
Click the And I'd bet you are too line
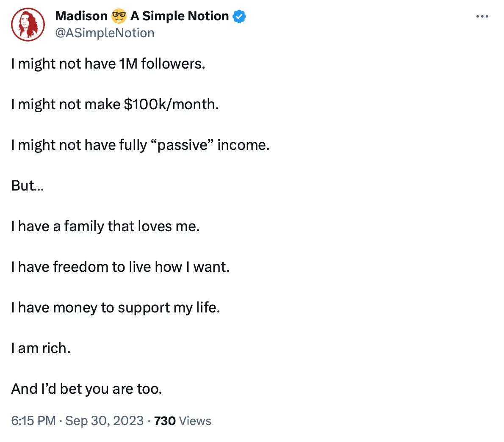[x=87, y=389]
